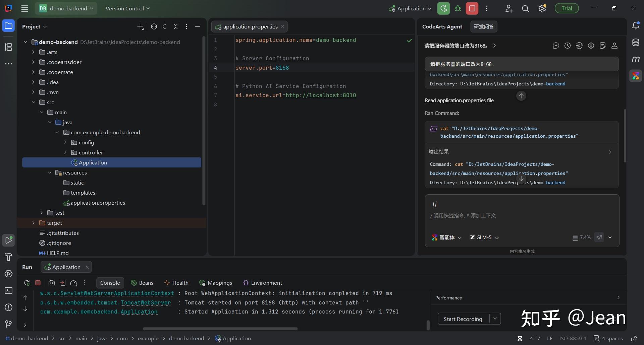Open ServletWebServerApplicationContext link in console
The width and height of the screenshot is (644, 345).
pyautogui.click(x=117, y=293)
